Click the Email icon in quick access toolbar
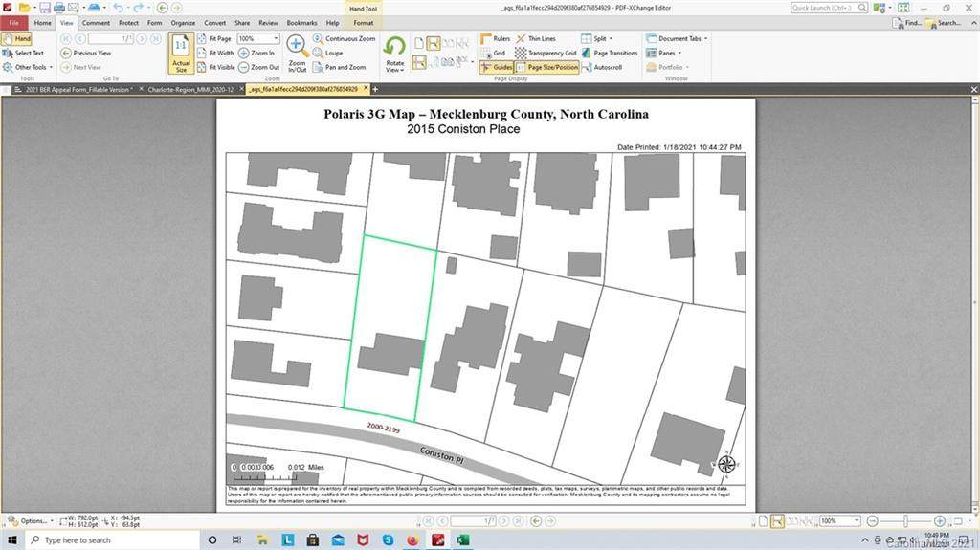 click(x=73, y=8)
